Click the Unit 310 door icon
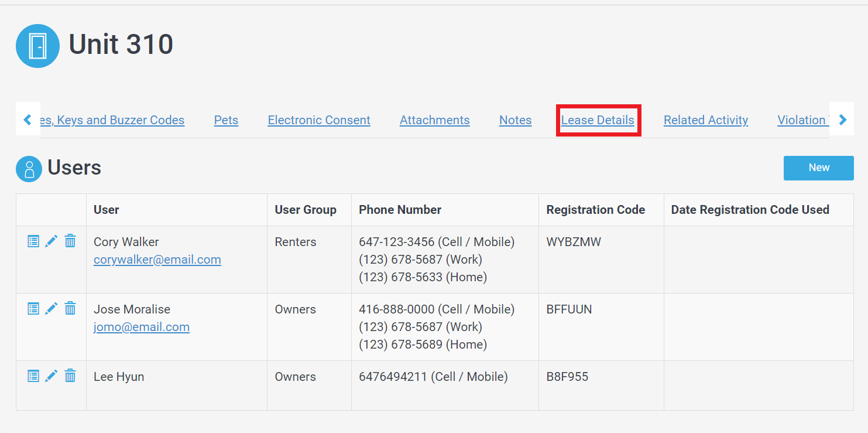868x433 pixels. [37, 46]
